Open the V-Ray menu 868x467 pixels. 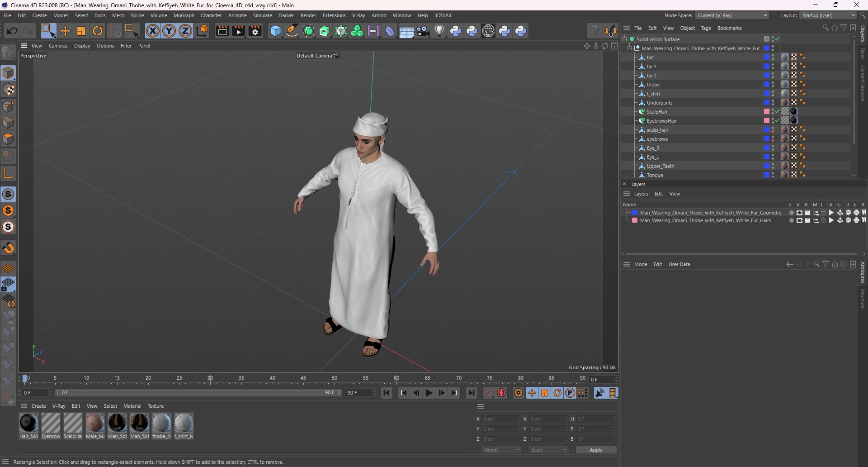point(359,15)
